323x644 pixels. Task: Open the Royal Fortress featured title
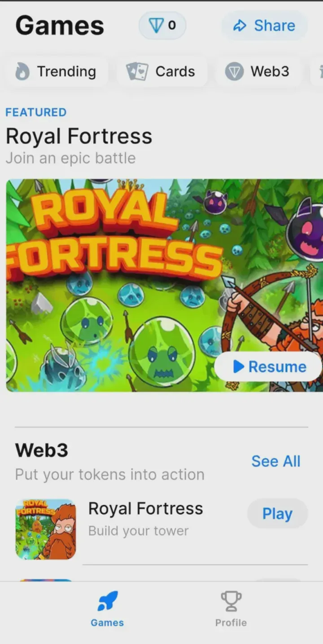coord(79,136)
